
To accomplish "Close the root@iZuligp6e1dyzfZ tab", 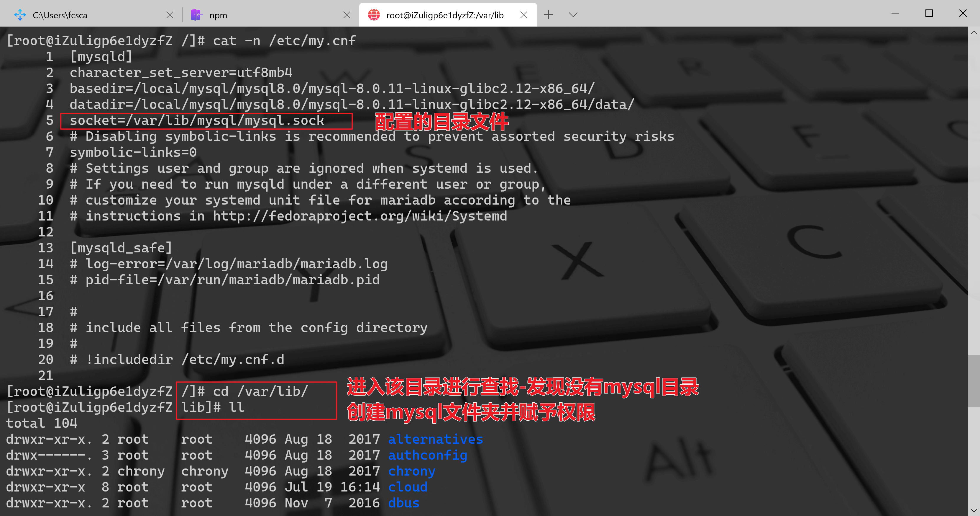I will coord(523,15).
